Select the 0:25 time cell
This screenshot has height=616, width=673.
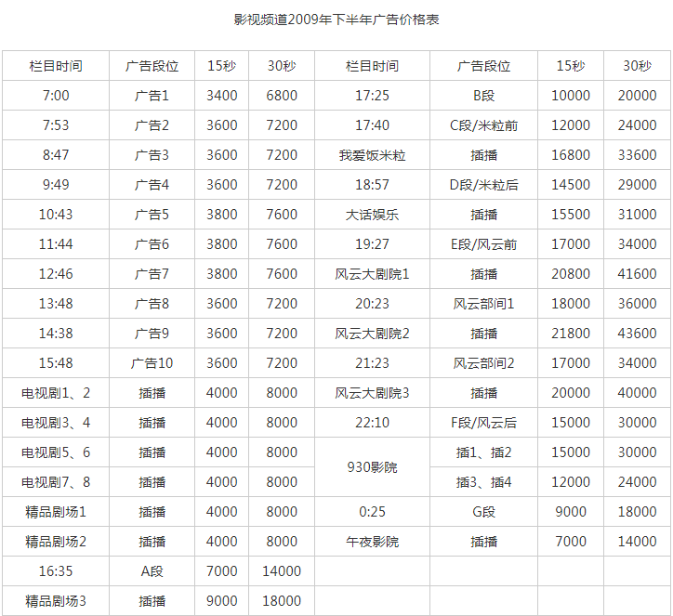pyautogui.click(x=372, y=511)
